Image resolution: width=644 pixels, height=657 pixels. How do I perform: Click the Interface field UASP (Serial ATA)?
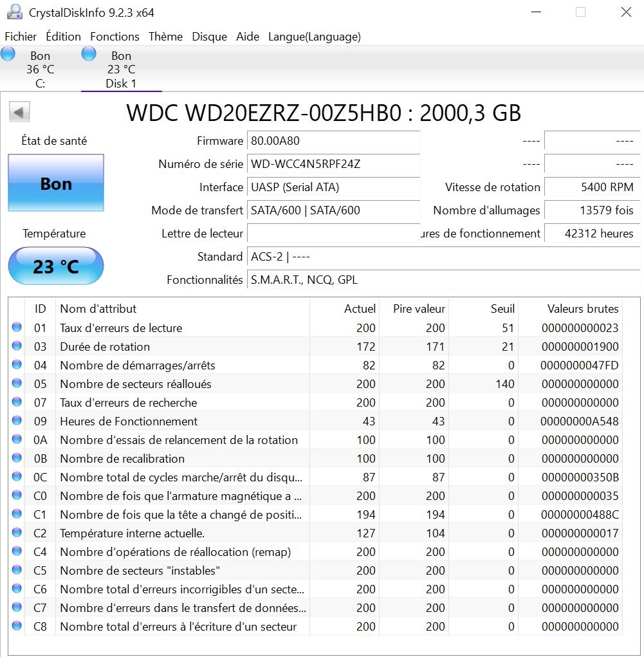pos(333,187)
